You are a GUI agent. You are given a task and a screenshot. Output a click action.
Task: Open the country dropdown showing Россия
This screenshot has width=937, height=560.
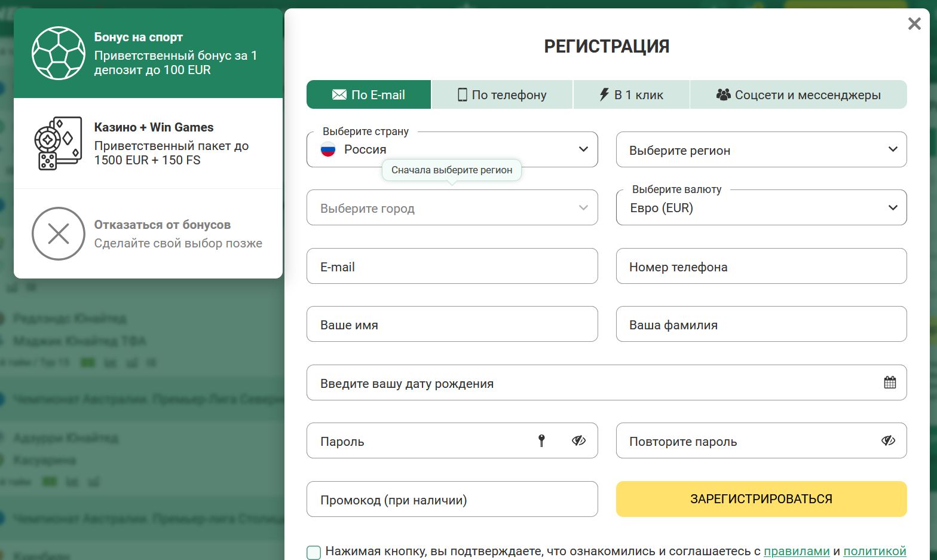[452, 149]
